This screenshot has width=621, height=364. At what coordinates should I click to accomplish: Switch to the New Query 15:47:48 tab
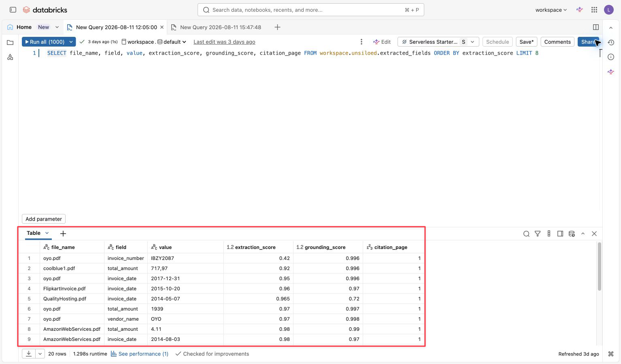pos(220,27)
